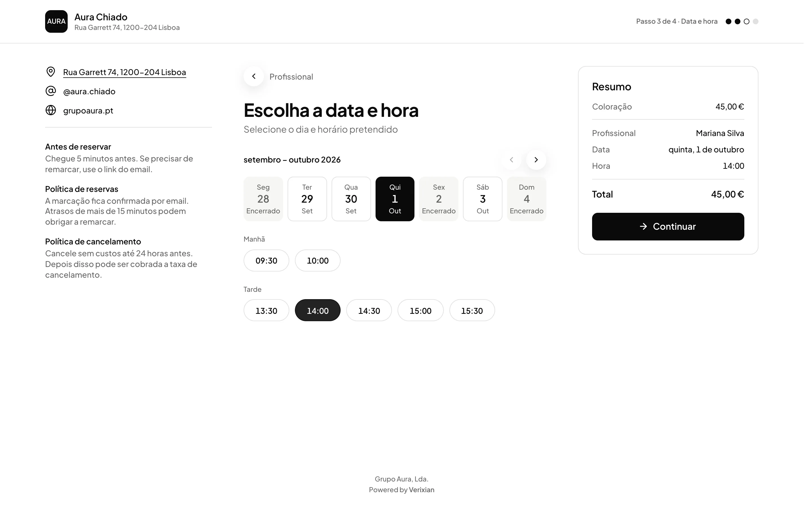Click the current third step dot
This screenshot has width=812, height=508.
click(747, 21)
